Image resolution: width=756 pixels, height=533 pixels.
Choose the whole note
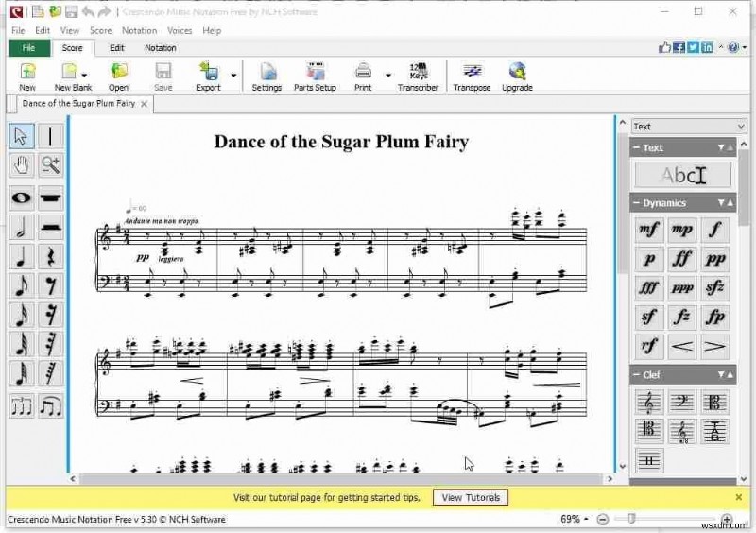pos(22,198)
